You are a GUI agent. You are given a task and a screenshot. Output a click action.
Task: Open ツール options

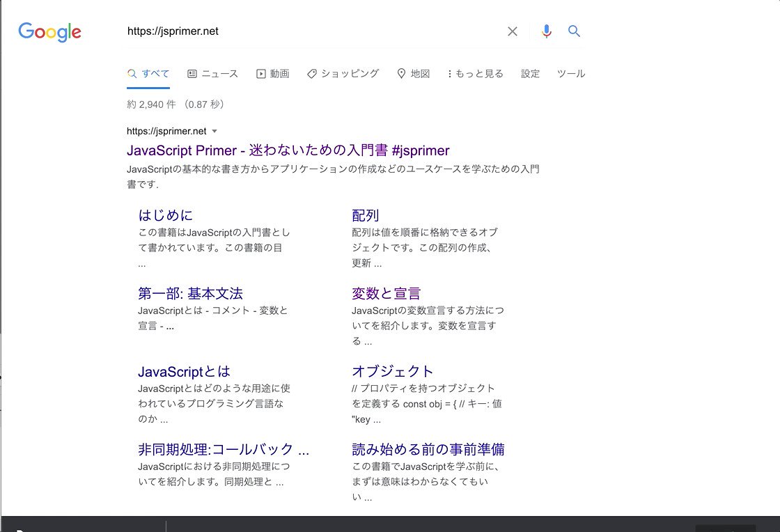pyautogui.click(x=571, y=74)
